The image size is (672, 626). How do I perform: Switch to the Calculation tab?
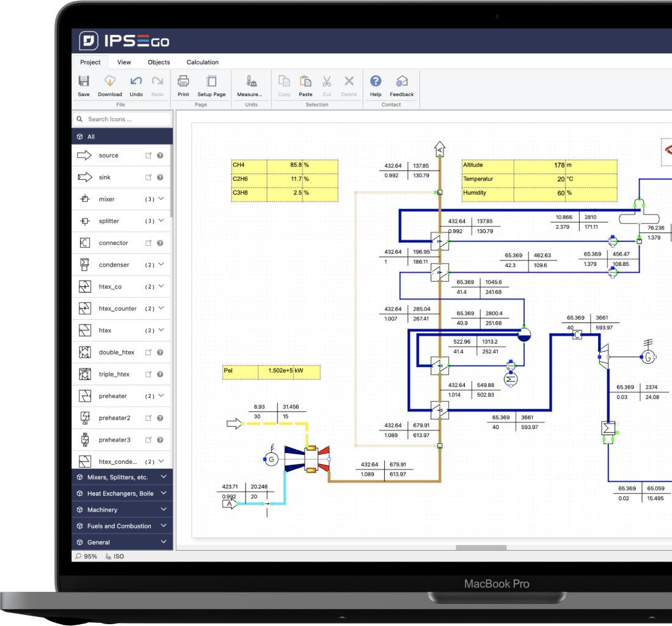202,62
